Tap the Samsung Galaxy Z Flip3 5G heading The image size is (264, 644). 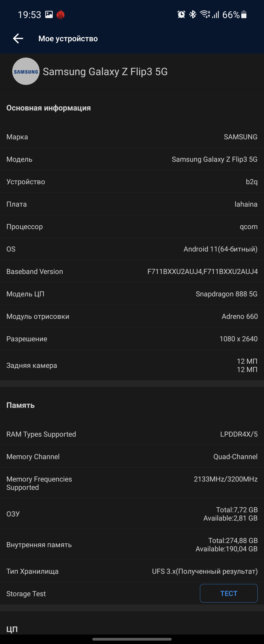coord(105,72)
